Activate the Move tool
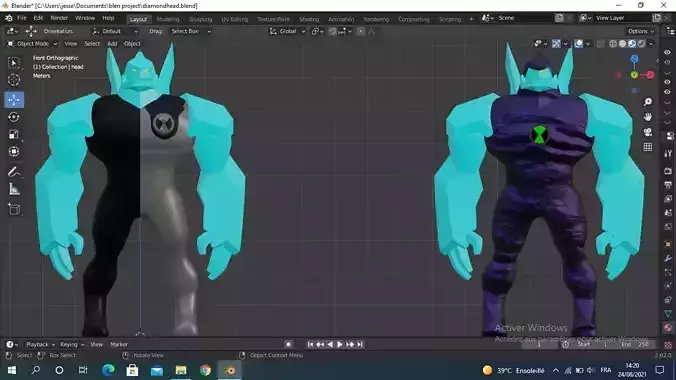The height and width of the screenshot is (380, 676). 14,100
